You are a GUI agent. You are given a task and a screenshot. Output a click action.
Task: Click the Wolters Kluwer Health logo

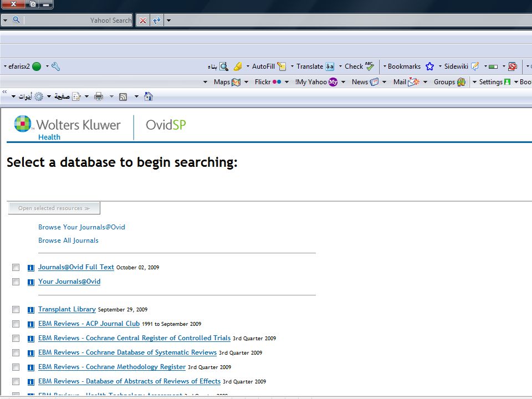point(67,128)
